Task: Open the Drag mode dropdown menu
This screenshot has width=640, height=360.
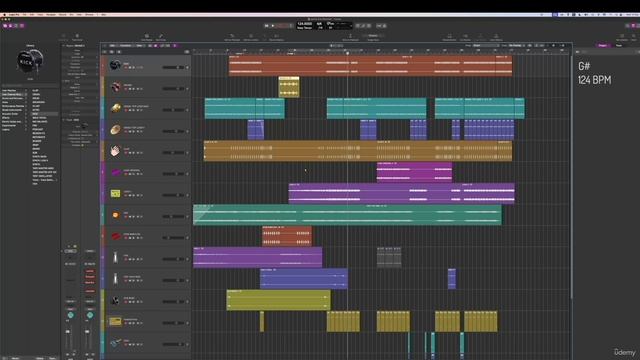Action: pyautogui.click(x=516, y=45)
